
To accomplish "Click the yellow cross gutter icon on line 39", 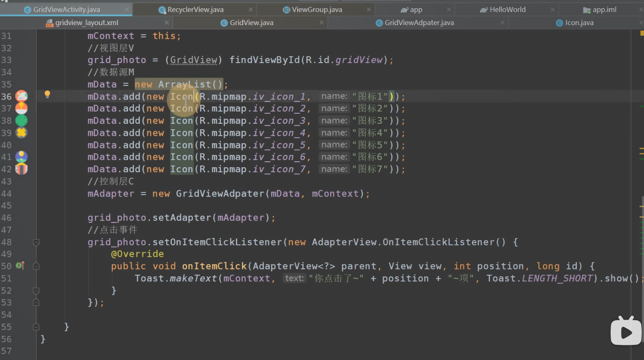I will coord(21,132).
